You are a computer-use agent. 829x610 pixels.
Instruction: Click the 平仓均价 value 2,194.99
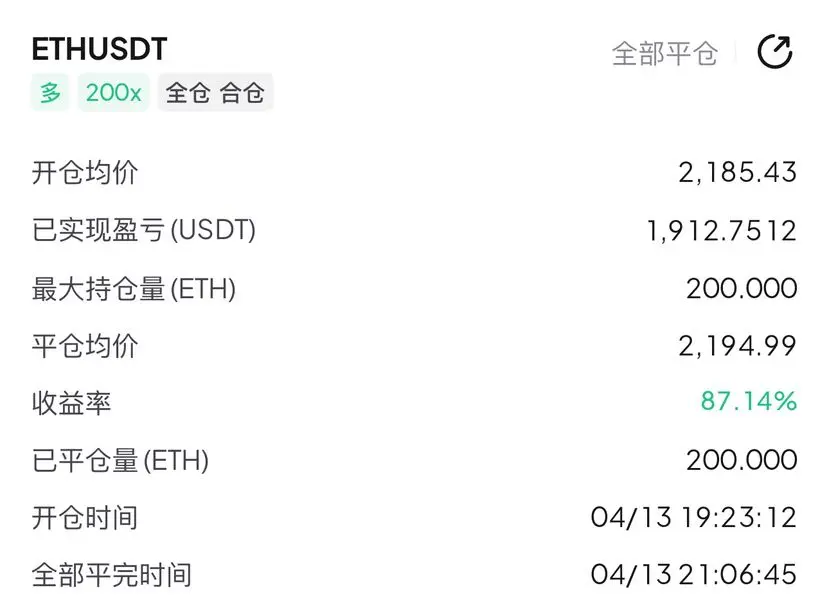pyautogui.click(x=737, y=346)
